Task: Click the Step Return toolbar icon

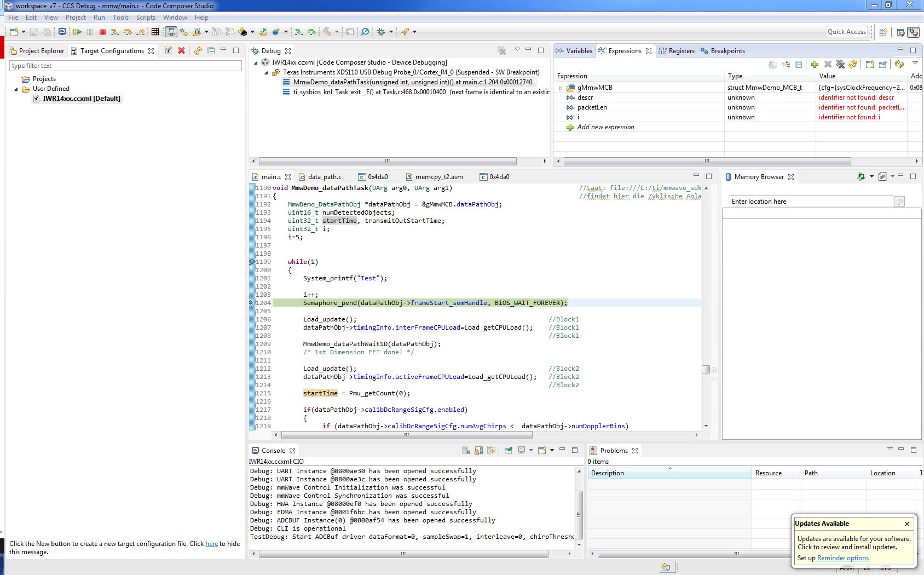Action: (x=141, y=32)
